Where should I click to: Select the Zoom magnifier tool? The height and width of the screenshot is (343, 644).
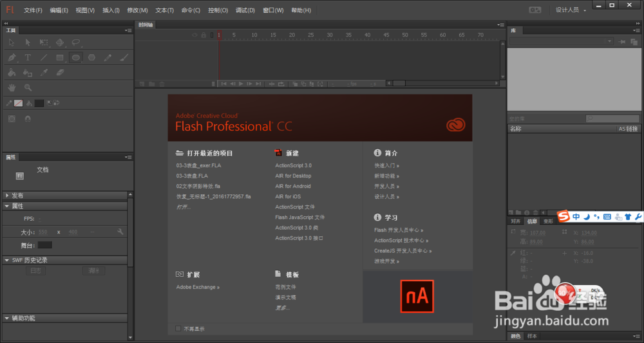(x=28, y=88)
